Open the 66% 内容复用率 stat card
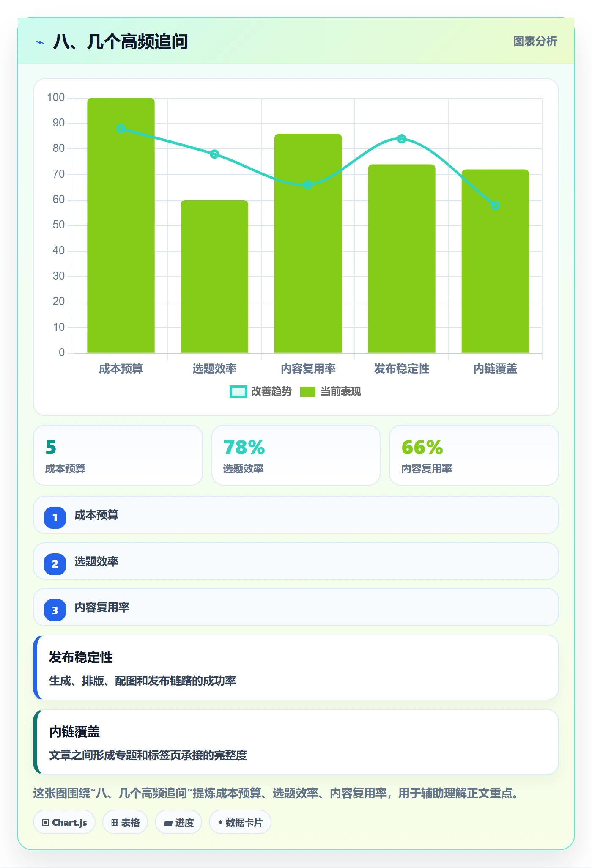This screenshot has height=868, width=592. pos(474,455)
